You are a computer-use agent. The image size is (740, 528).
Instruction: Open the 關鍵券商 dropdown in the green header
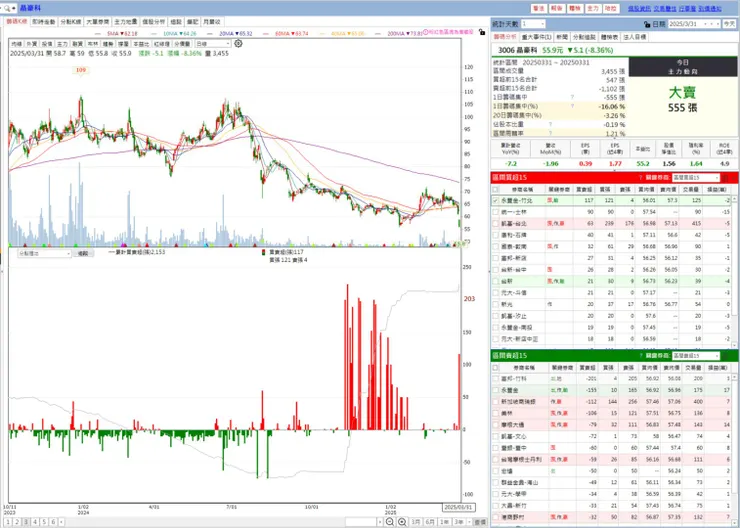click(695, 356)
